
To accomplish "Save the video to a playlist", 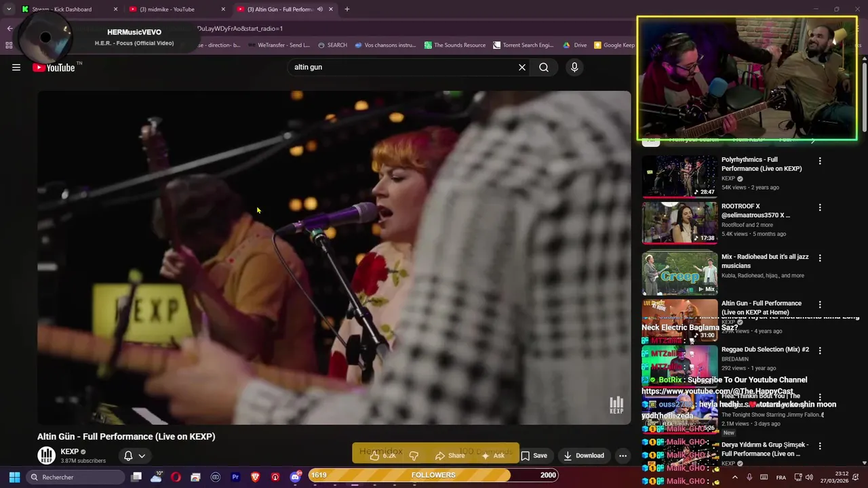I will pos(534,455).
